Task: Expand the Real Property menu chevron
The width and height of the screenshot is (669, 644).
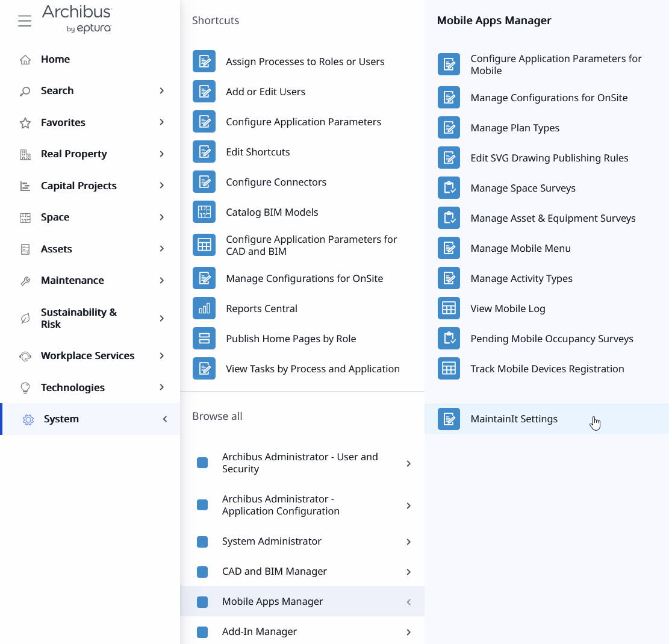Action: coord(161,154)
